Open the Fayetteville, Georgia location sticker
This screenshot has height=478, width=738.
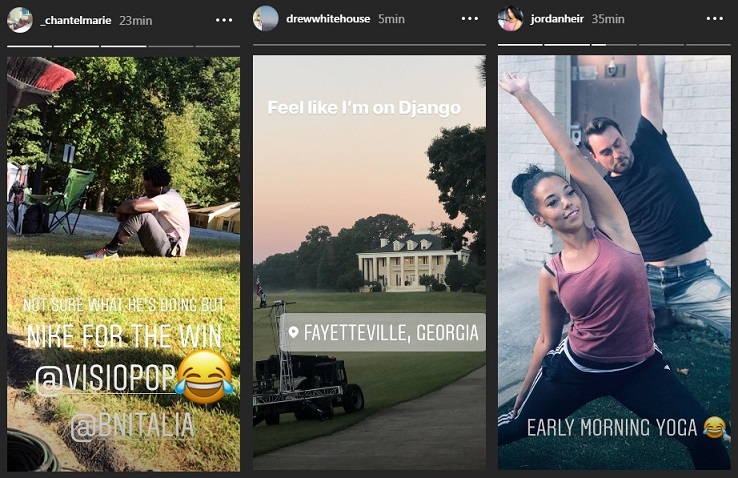(384, 333)
